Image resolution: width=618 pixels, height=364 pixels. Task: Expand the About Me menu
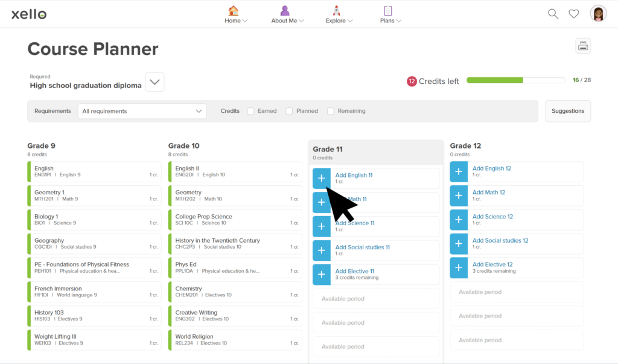287,14
